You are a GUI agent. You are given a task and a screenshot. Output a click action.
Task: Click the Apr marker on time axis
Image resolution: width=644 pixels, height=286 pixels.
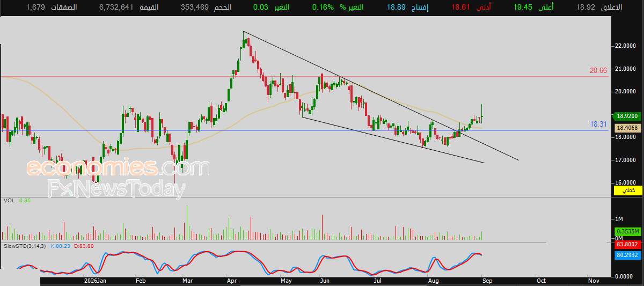232,281
